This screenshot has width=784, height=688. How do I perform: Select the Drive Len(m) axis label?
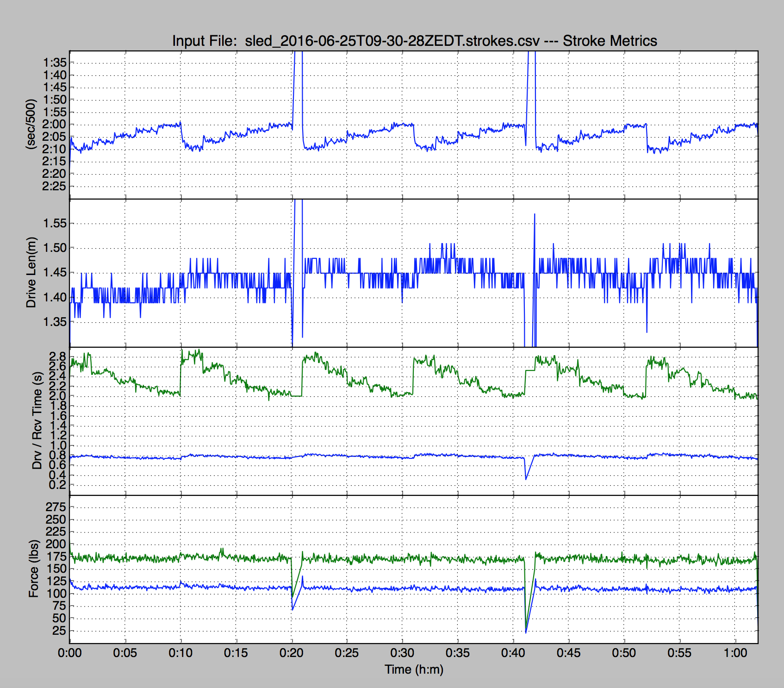click(31, 272)
